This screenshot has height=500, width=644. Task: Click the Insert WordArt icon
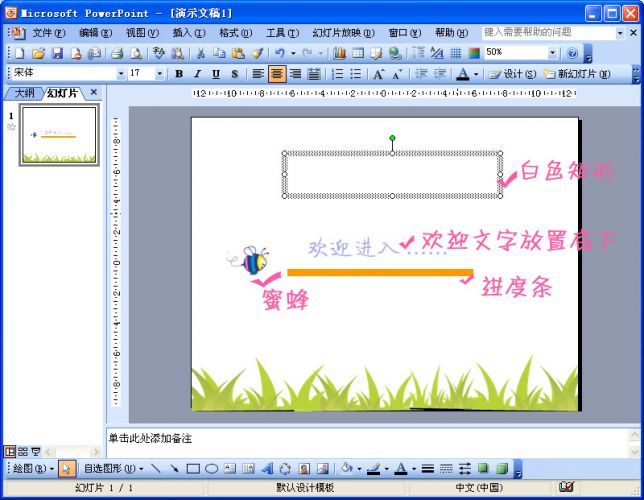pos(267,468)
